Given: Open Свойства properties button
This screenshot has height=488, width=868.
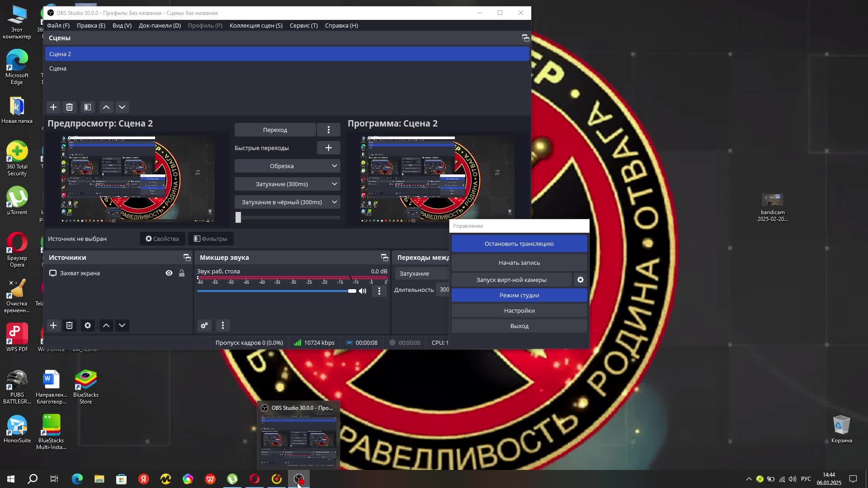Looking at the screenshot, I should [162, 239].
